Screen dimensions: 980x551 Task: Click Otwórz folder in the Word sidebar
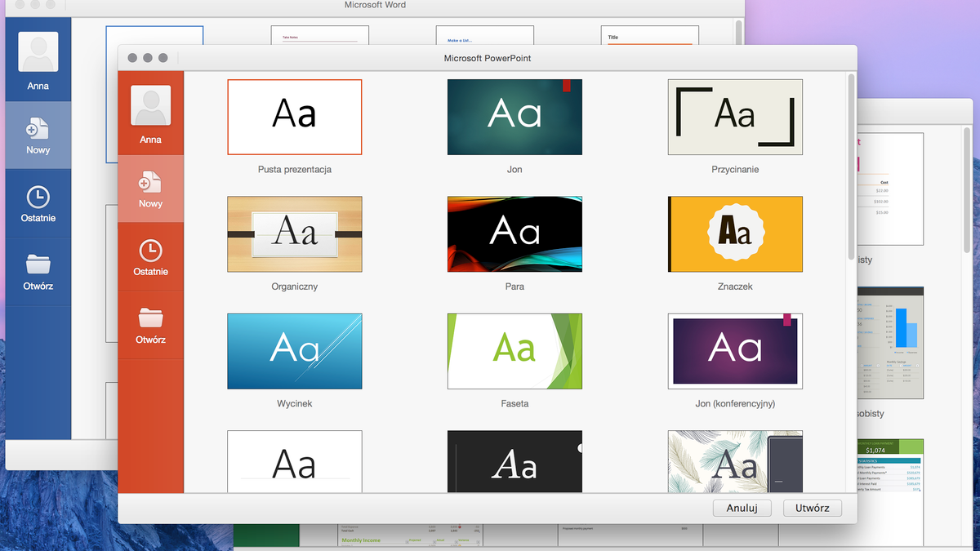[38, 272]
